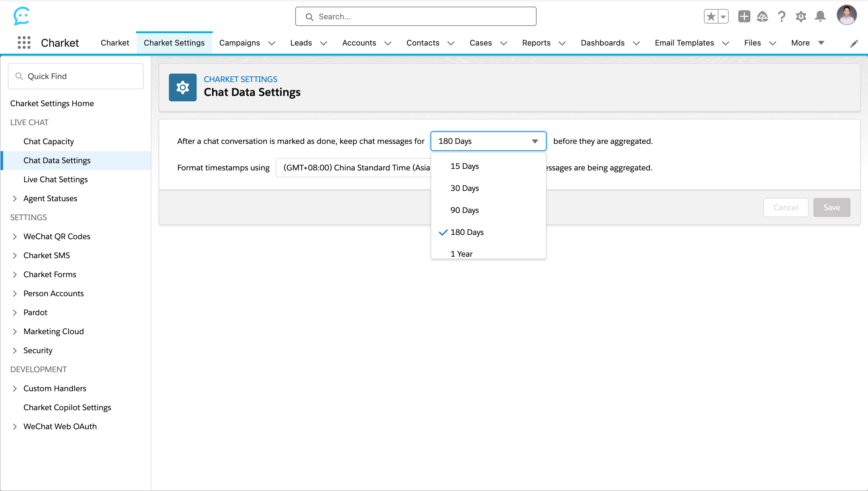Open the Notifications bell
Screen dimensions: 868x491
click(820, 16)
